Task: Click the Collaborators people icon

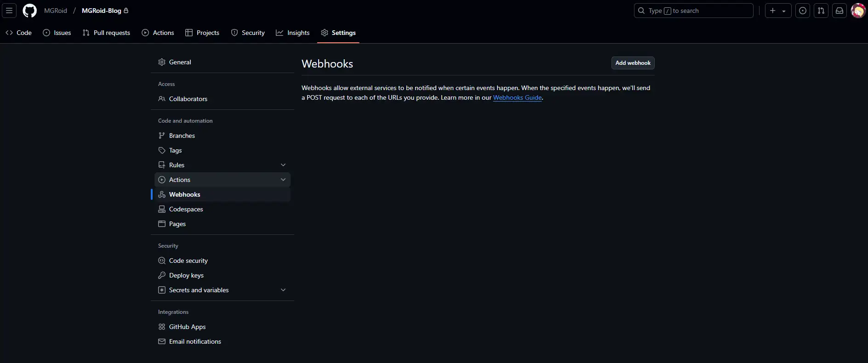Action: coord(162,99)
